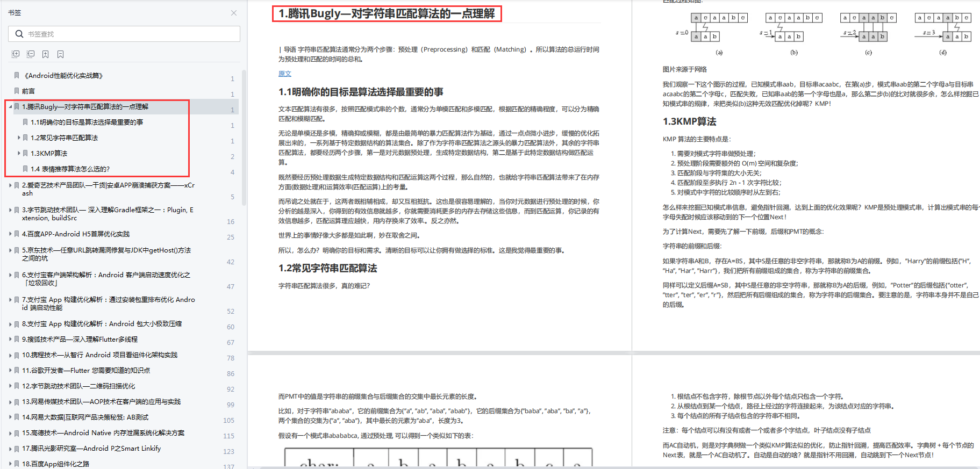Open bookmark 12.字节跳动技术团队—二维码扫描优化
Image resolution: width=980 pixels, height=469 pixels.
(x=78, y=386)
